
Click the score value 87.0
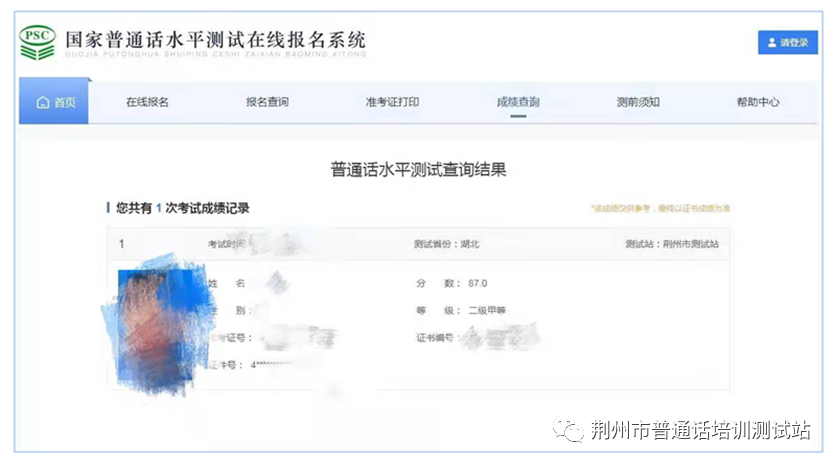point(477,284)
